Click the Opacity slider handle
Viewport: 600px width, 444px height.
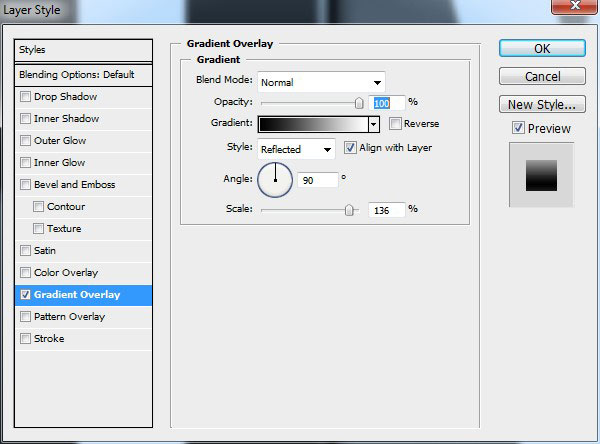click(358, 102)
